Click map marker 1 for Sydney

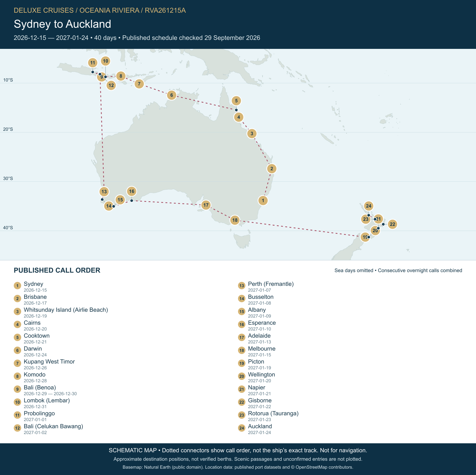coord(263,201)
